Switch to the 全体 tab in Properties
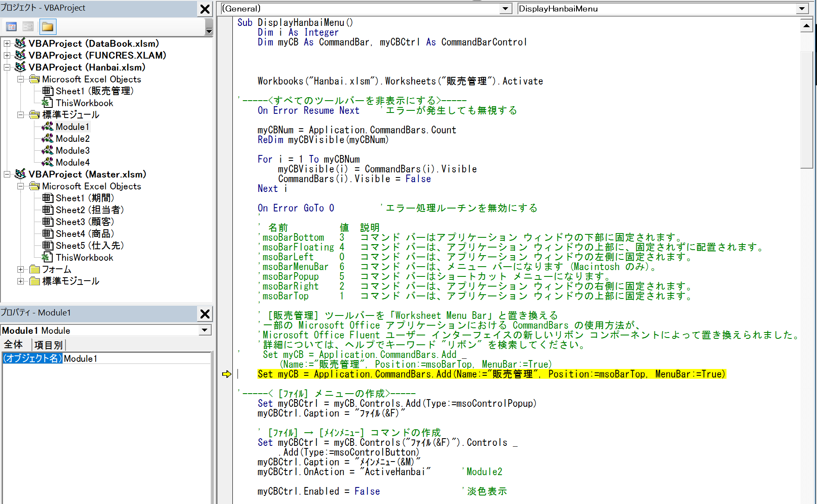This screenshot has height=504, width=817. tap(15, 344)
